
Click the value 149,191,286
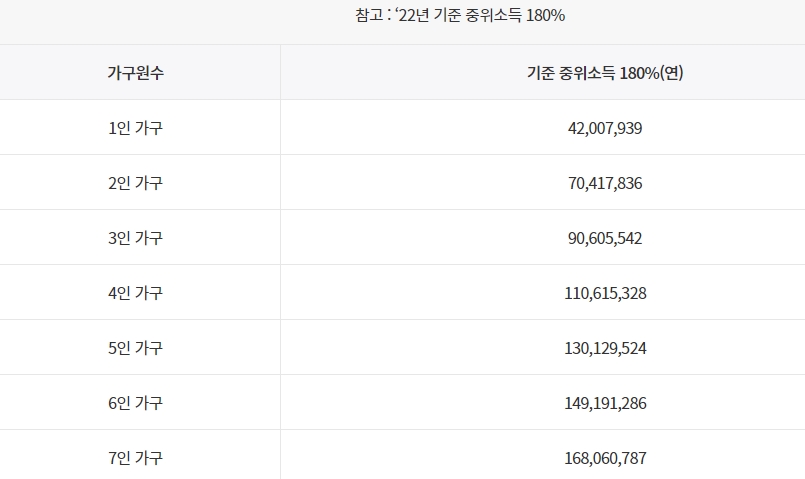(605, 403)
